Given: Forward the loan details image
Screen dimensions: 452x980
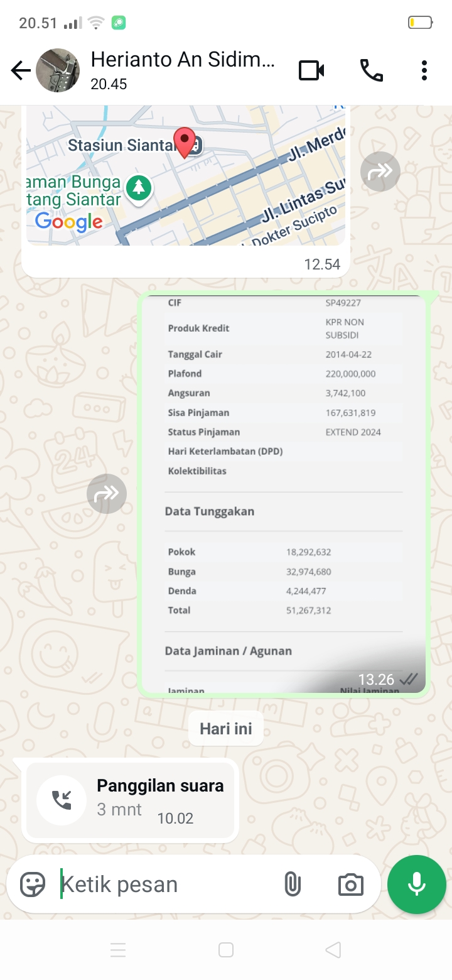Looking at the screenshot, I should tap(107, 494).
